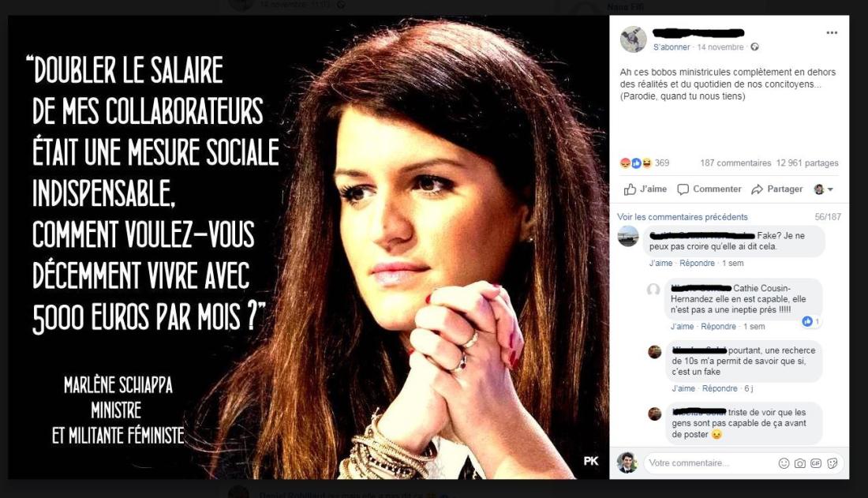Viewport: 868px width, 498px height.
Task: Open the 14 novembre post timestamp
Action: 720,47
